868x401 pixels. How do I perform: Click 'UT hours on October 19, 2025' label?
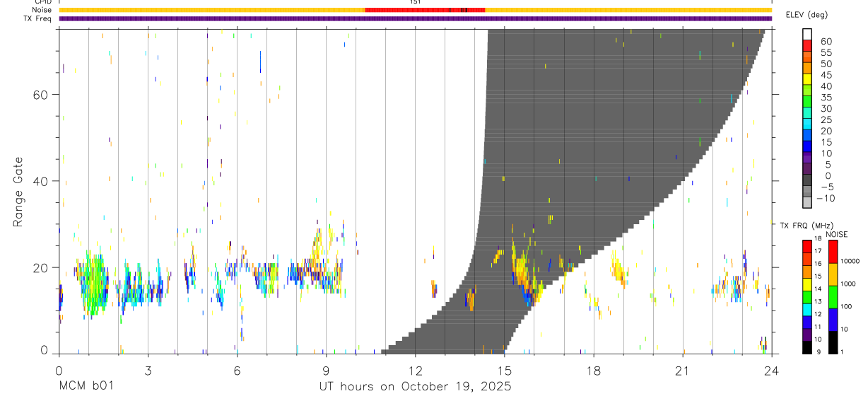415,386
